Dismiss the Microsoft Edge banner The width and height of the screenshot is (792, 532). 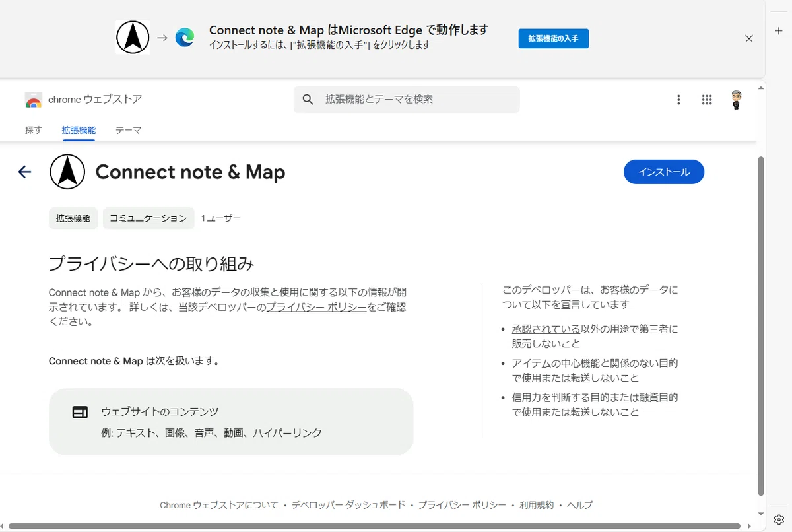click(749, 38)
